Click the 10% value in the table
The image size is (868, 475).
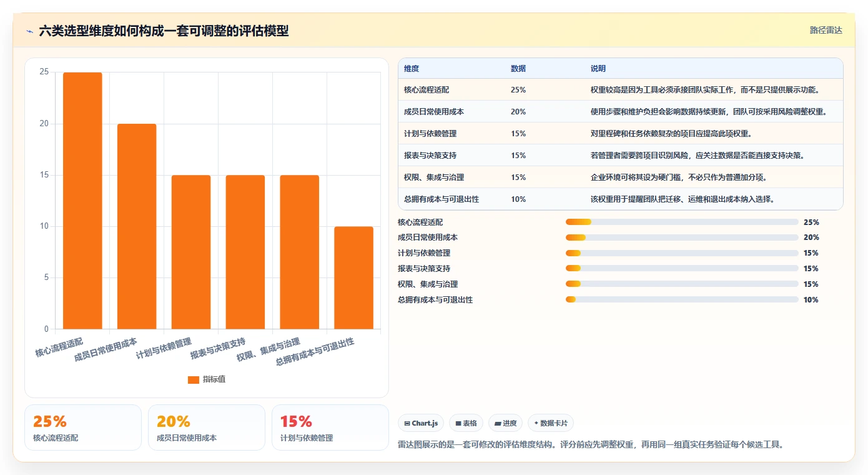tap(518, 199)
